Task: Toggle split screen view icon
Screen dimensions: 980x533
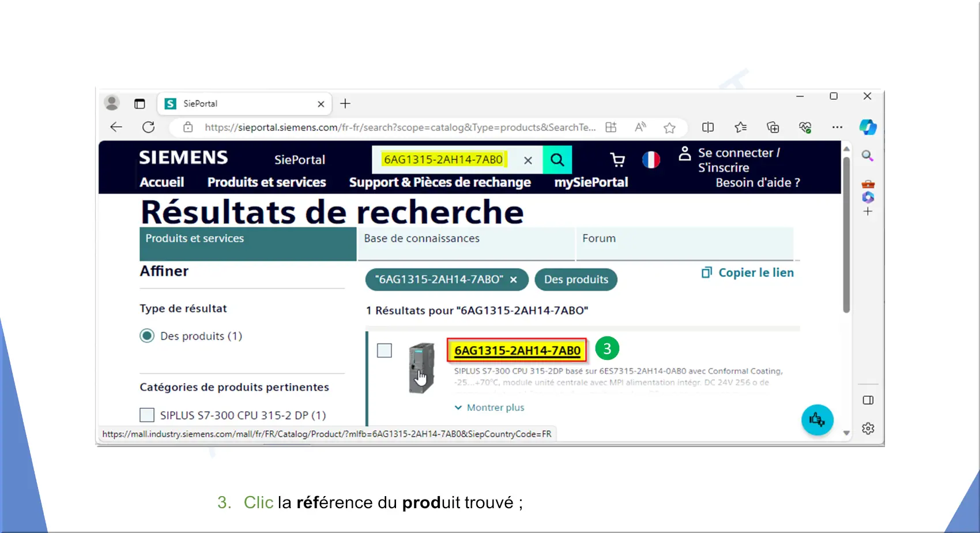Action: coord(708,127)
